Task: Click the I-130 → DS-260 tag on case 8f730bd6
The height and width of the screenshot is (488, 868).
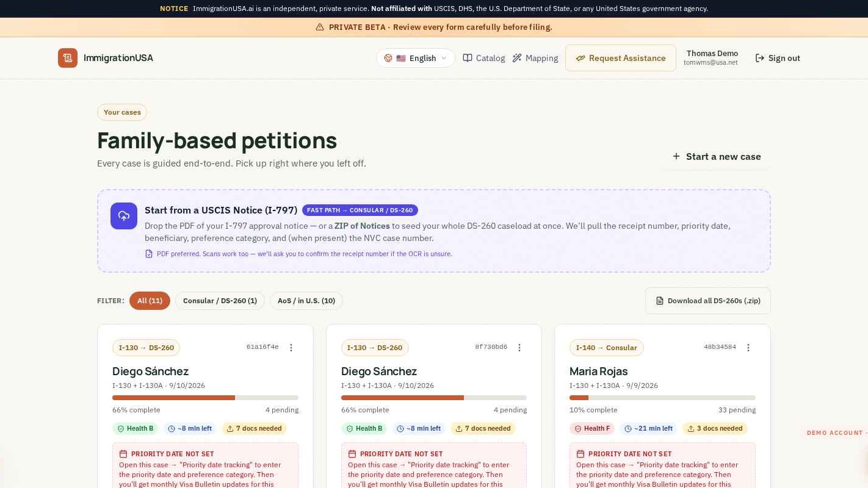Action: [375, 348]
